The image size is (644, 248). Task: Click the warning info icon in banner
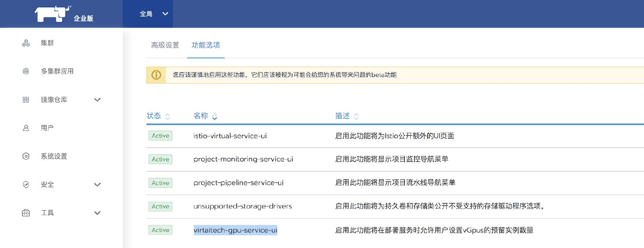tap(156, 75)
